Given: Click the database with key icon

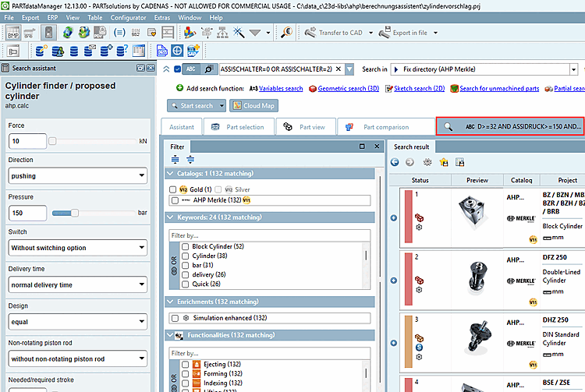Looking at the screenshot, I should (41, 51).
